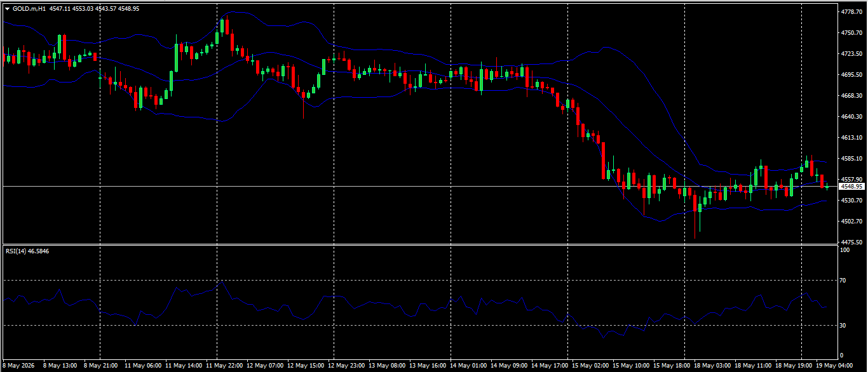Click the 4585.10 price scale label
The image size is (868, 372).
click(850, 159)
